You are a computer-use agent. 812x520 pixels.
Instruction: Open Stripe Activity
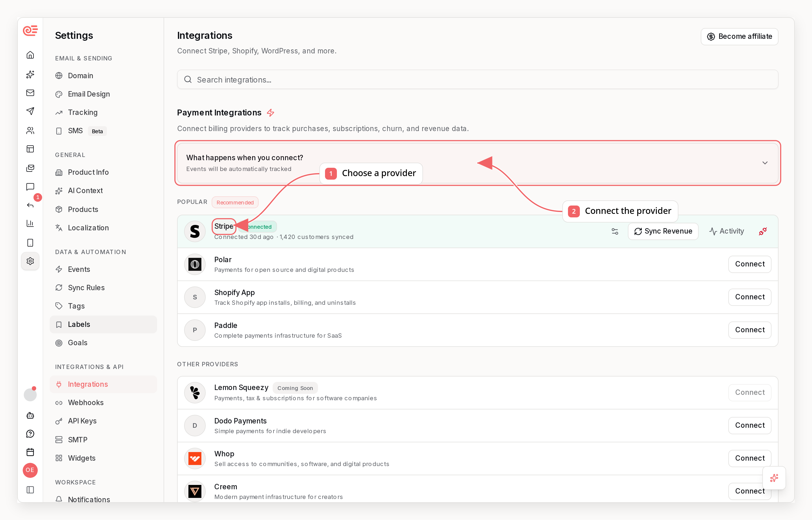tap(726, 231)
